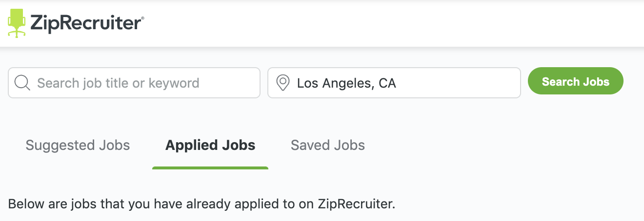The width and height of the screenshot is (644, 221).
Task: Click the word 'Suggested' in the tab row
Action: coord(60,145)
